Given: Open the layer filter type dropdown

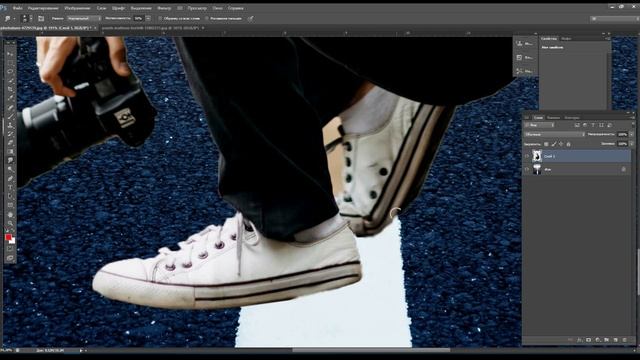Looking at the screenshot, I should [539, 125].
